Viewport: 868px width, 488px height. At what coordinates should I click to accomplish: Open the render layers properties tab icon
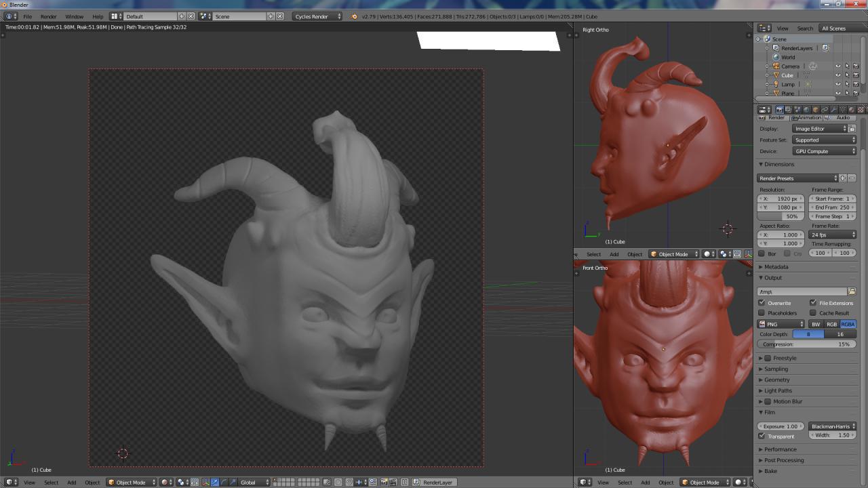(789, 109)
